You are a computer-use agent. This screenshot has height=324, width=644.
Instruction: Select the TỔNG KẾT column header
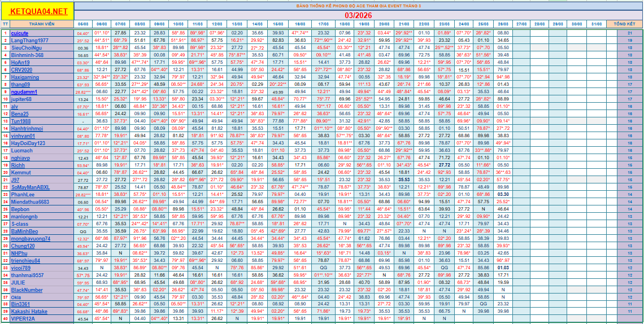tap(624, 25)
